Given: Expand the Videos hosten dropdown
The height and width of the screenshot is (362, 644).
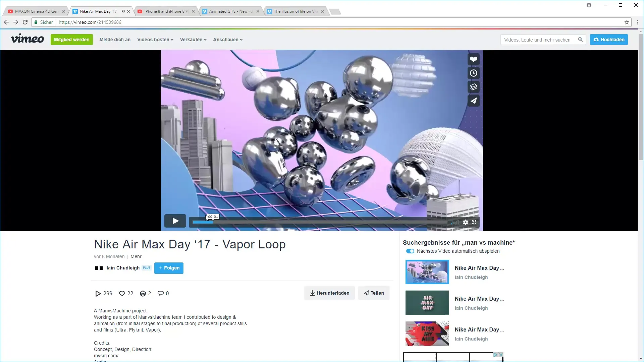Looking at the screenshot, I should [x=155, y=40].
